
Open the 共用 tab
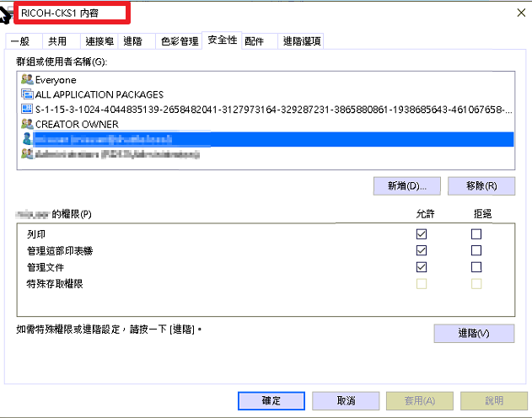(61, 41)
